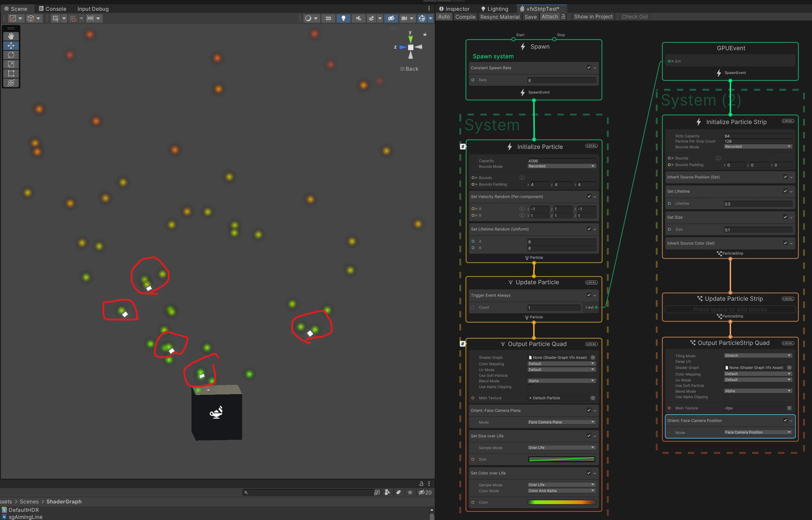This screenshot has width=812, height=520.
Task: Select the Rect transform tool
Action: (x=11, y=73)
